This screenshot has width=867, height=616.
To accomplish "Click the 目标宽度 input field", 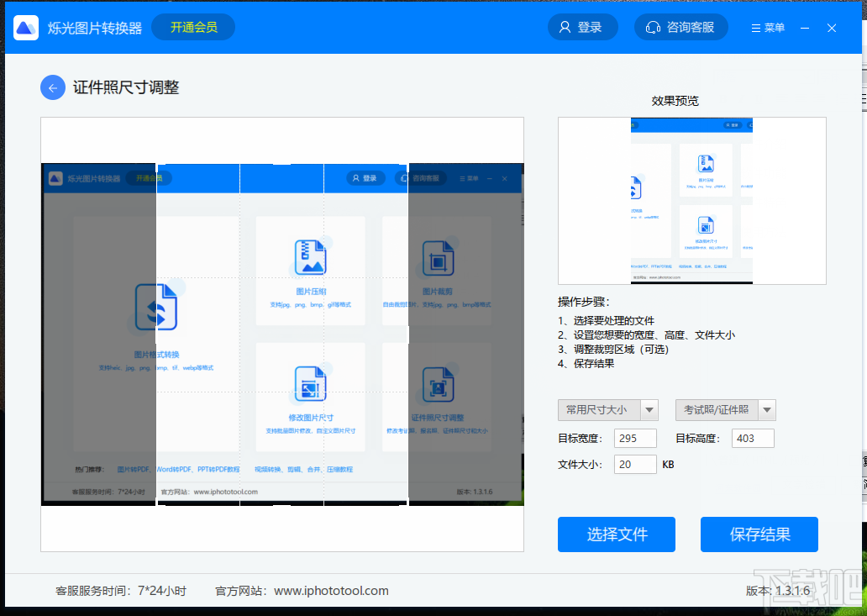I will point(635,438).
